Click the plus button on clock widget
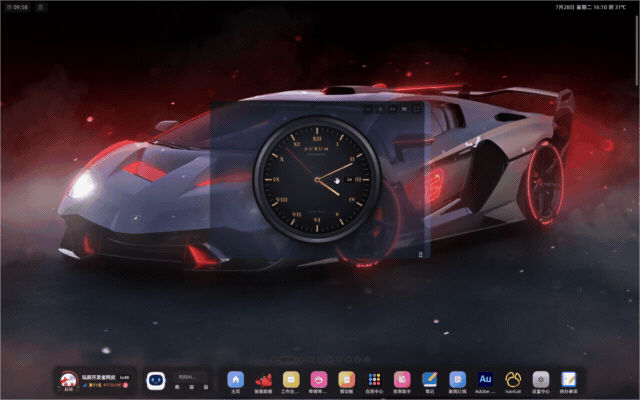This screenshot has width=640, height=400. tap(380, 109)
